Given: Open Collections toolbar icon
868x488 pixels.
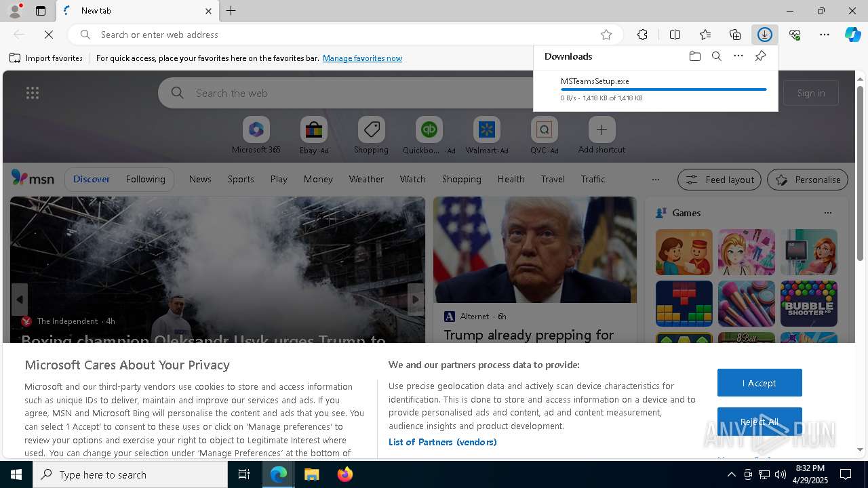Looking at the screenshot, I should click(x=735, y=35).
